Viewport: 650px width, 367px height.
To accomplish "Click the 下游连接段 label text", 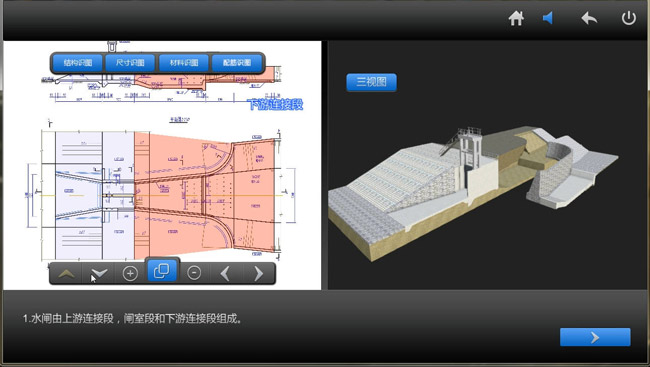I will click(x=275, y=104).
